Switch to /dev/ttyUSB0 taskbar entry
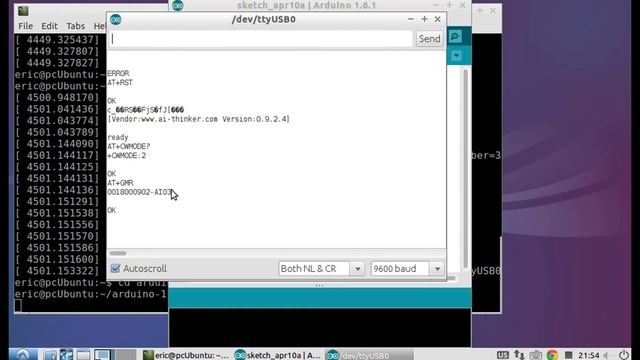Image resolution: width=640 pixels, height=360 pixels. pos(369,355)
